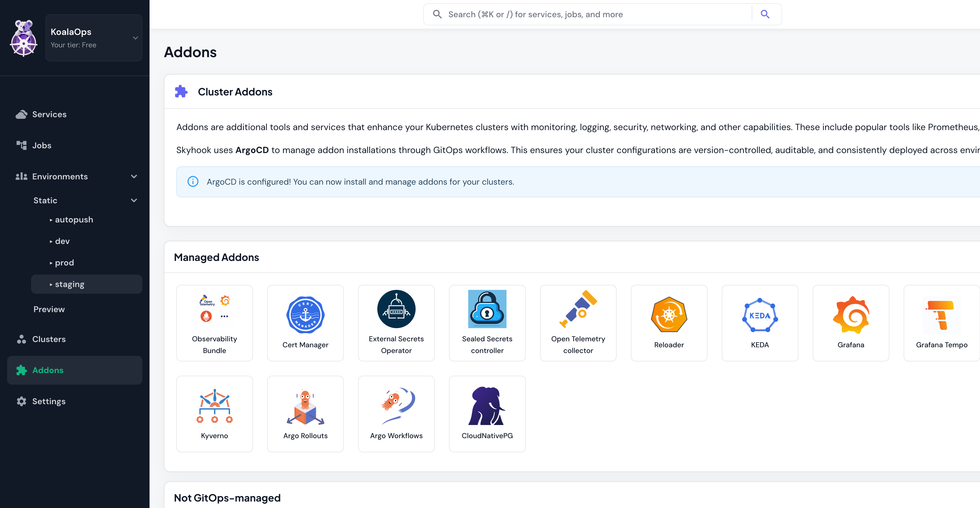This screenshot has width=980, height=508.
Task: Collapse the Static environment group
Action: click(134, 200)
